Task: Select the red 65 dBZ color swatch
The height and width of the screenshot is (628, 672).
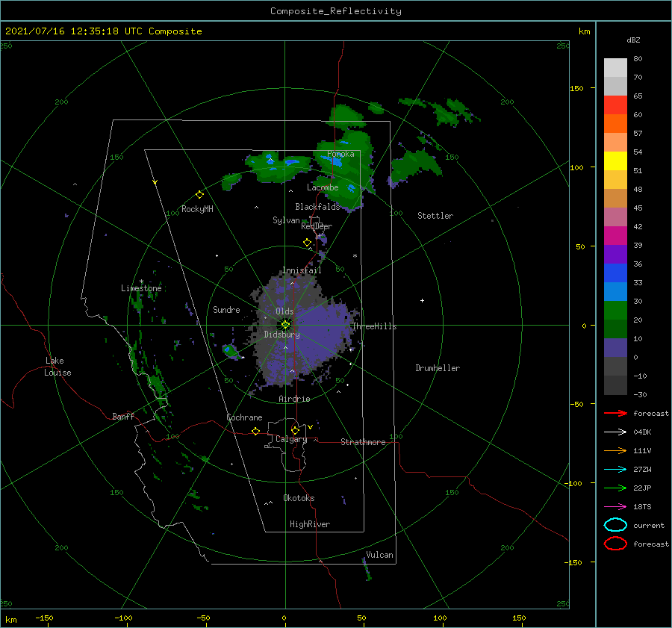Action: tap(615, 105)
